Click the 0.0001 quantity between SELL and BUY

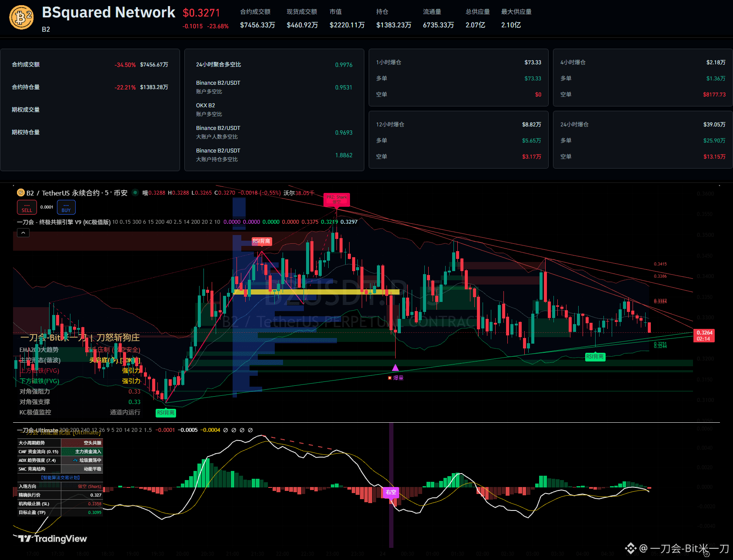pyautogui.click(x=47, y=207)
